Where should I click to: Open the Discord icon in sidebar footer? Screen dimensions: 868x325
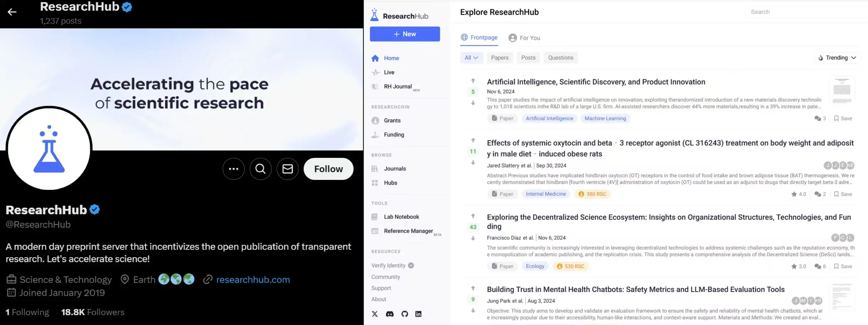(390, 314)
